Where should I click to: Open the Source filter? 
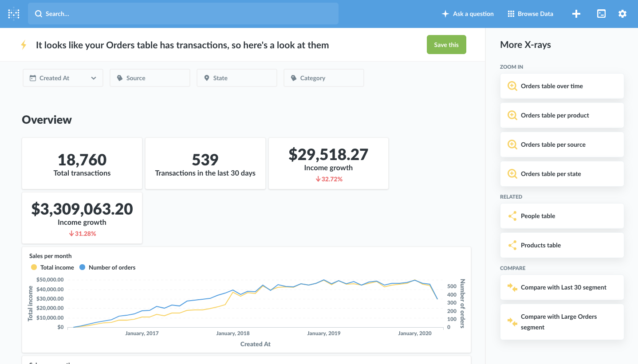(150, 78)
